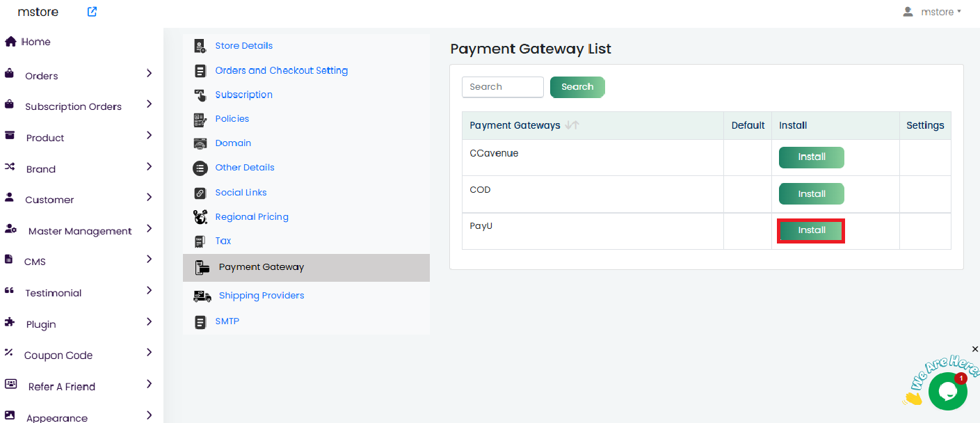Open the mstore user account dropdown
980x423 pixels.
tap(932, 12)
